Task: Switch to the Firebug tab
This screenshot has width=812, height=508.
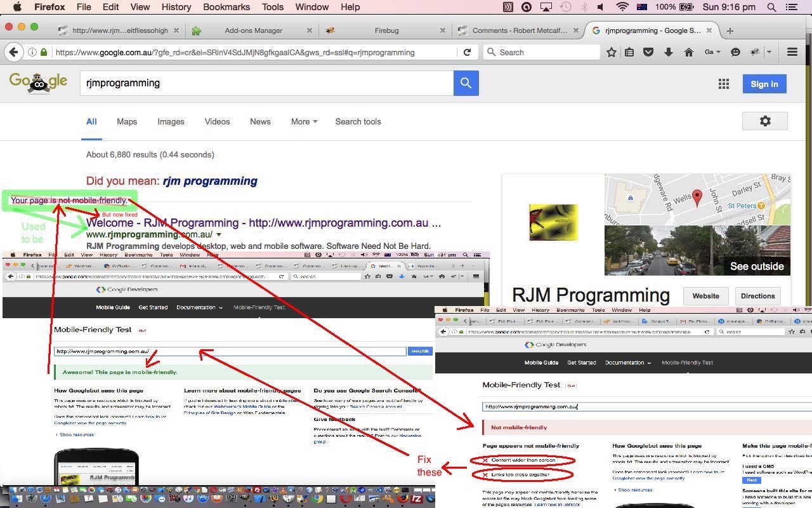Action: [x=386, y=30]
